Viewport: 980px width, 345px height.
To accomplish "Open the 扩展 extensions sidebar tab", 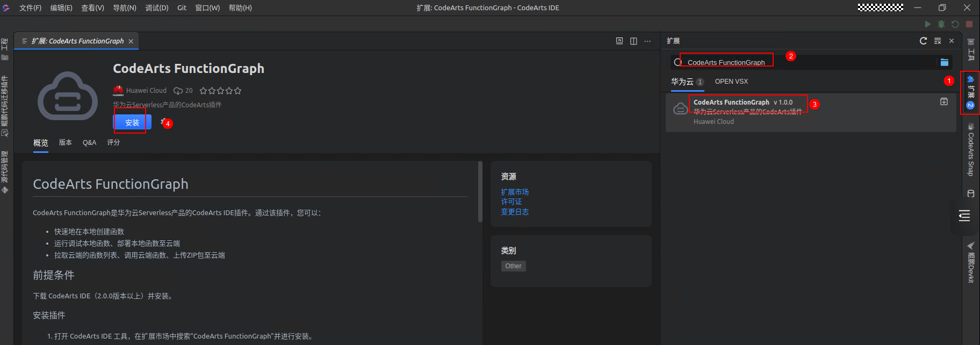I will (970, 93).
